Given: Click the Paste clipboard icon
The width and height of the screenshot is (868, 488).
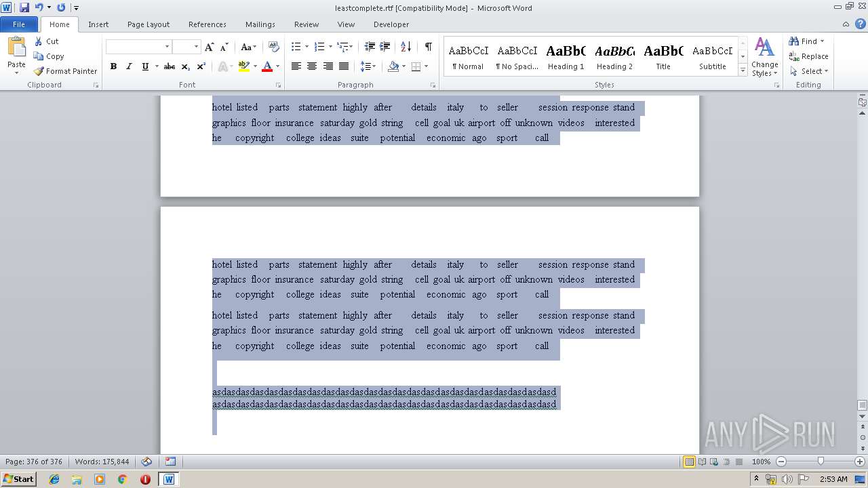Looking at the screenshot, I should [16, 47].
